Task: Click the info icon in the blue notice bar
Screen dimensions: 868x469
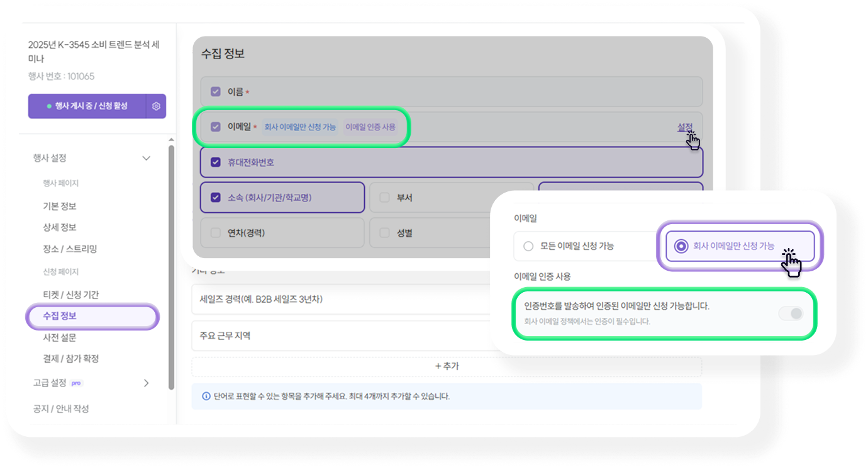Action: pos(206,397)
